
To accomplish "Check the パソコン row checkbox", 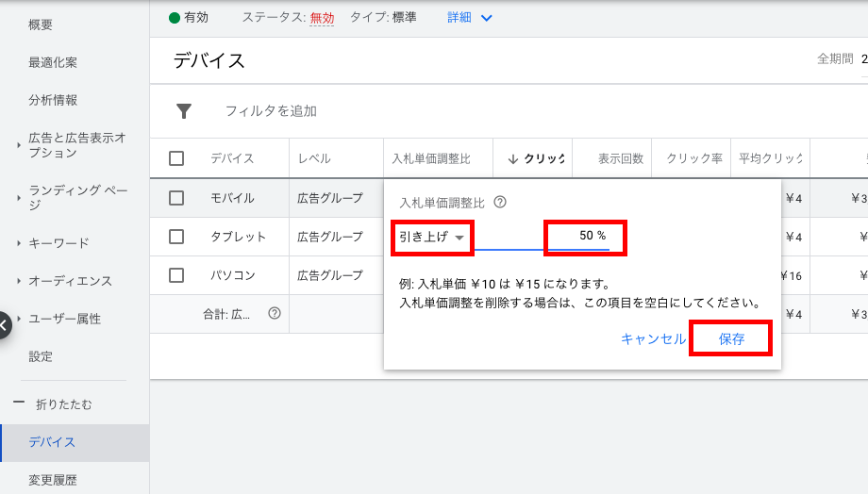I will pyautogui.click(x=176, y=275).
